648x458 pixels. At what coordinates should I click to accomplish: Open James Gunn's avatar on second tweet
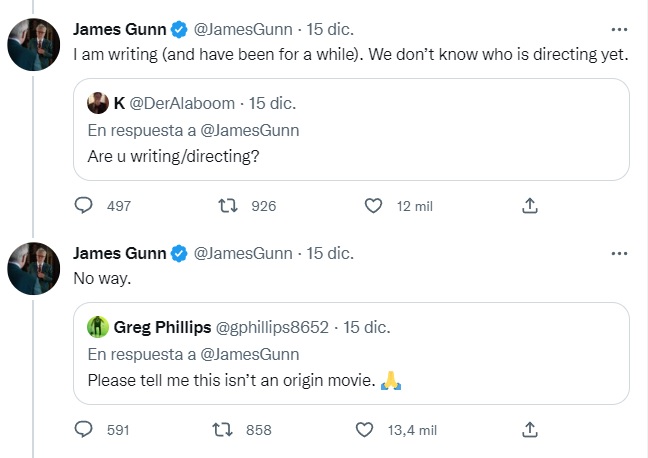coord(33,269)
